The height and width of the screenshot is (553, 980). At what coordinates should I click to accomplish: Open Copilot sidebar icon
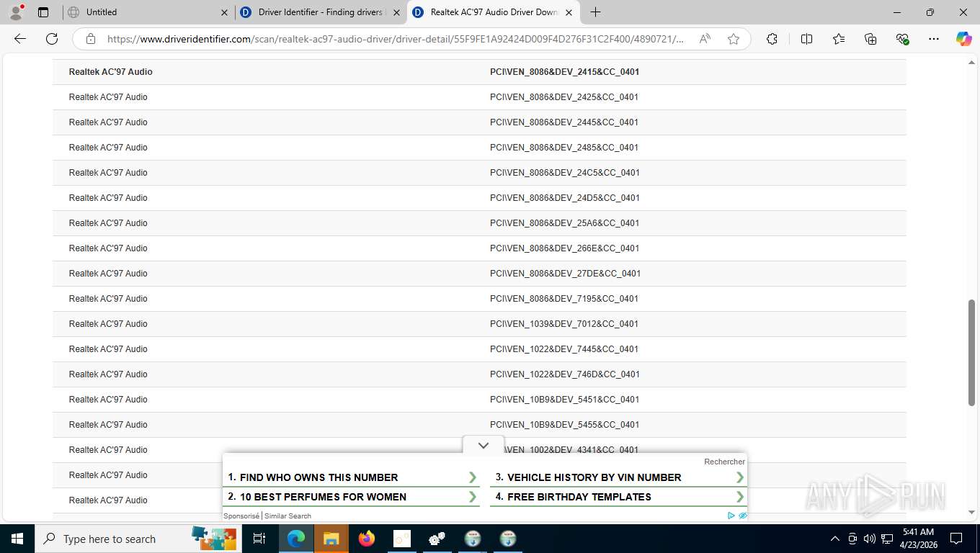coord(964,39)
